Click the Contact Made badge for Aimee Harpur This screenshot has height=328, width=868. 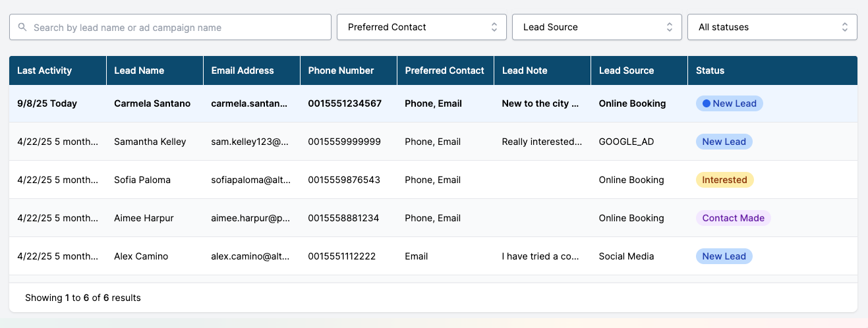point(733,218)
